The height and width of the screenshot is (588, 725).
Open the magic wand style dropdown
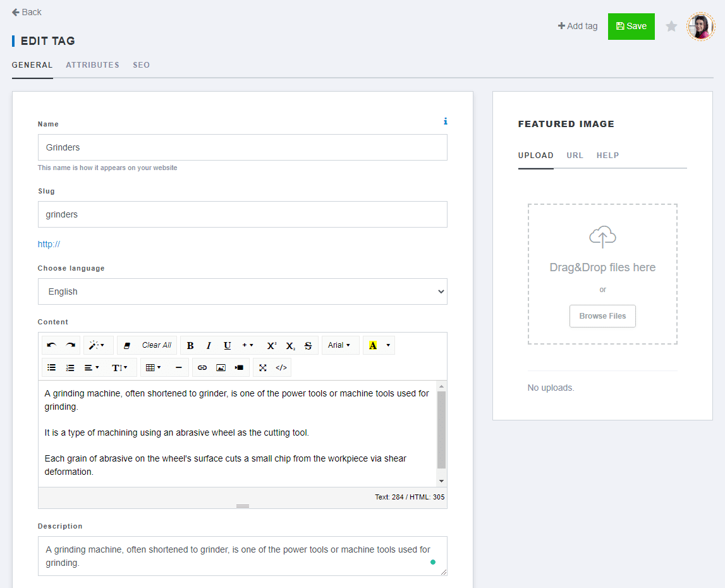click(98, 345)
